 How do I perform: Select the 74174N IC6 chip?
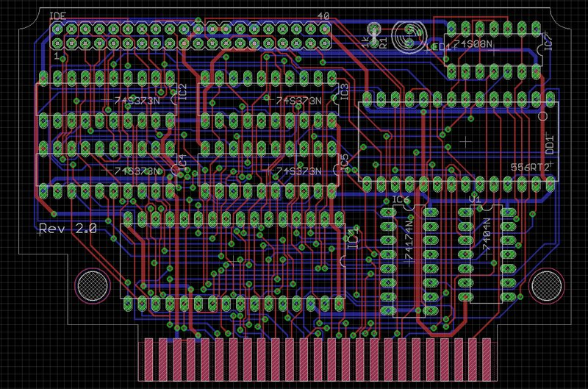(x=409, y=261)
